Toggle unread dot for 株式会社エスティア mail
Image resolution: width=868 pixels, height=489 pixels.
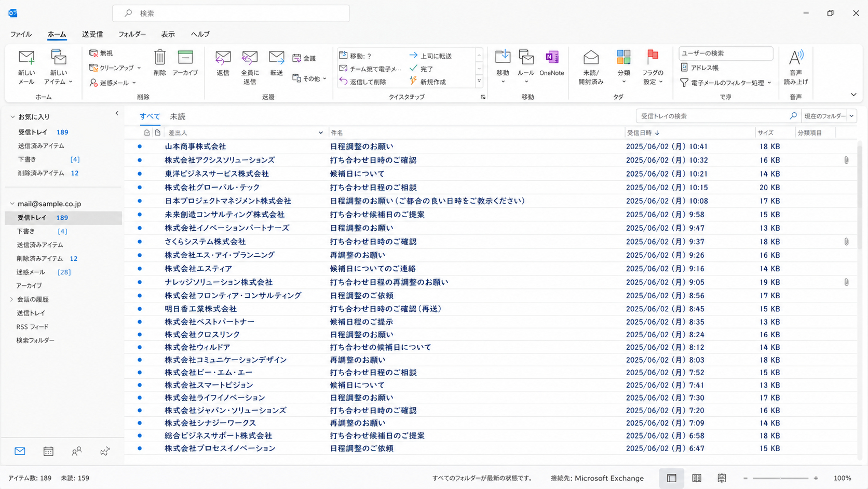(140, 269)
